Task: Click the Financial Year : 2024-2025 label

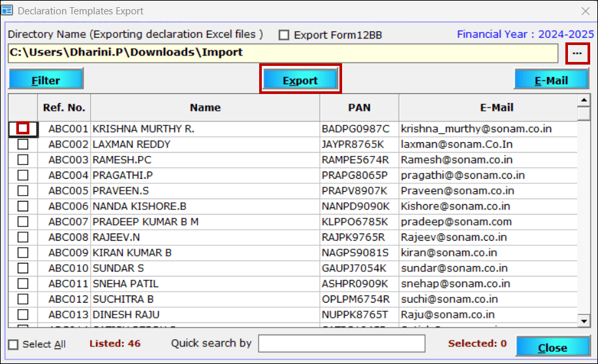Action: tap(526, 35)
